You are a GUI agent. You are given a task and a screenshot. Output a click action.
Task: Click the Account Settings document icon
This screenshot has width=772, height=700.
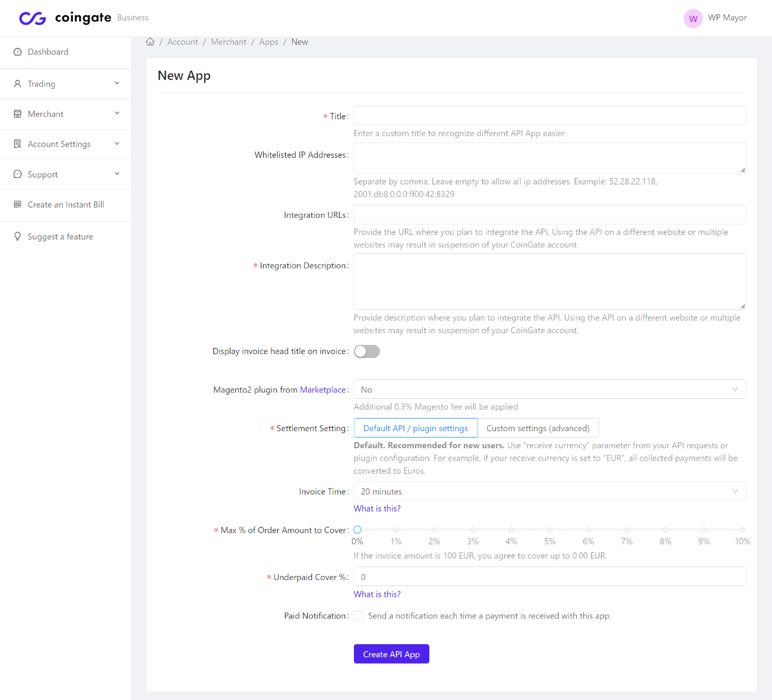[x=18, y=144]
